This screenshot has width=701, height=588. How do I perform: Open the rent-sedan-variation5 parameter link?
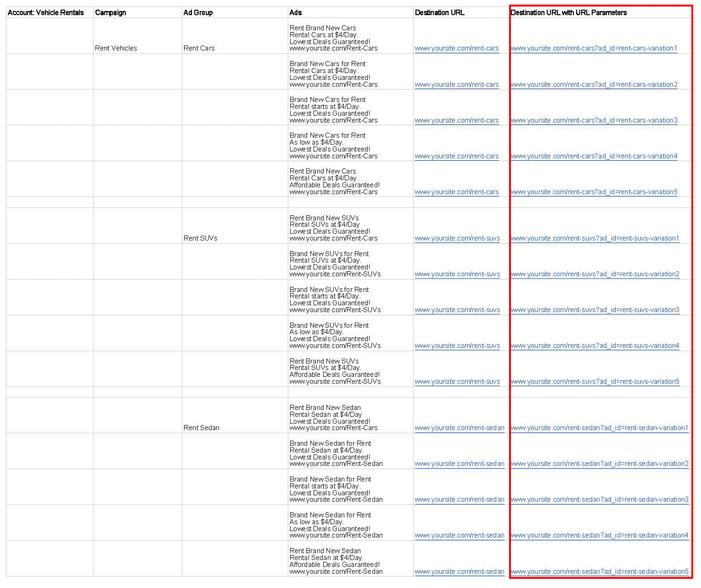pyautogui.click(x=600, y=571)
